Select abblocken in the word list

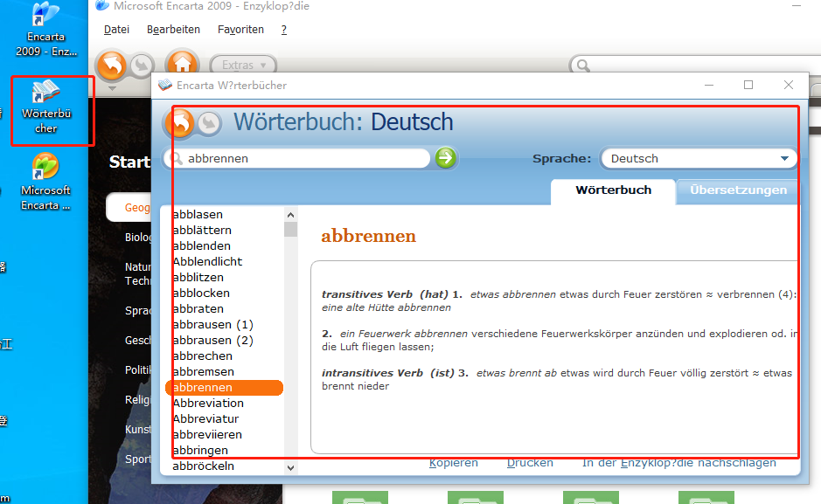click(201, 293)
